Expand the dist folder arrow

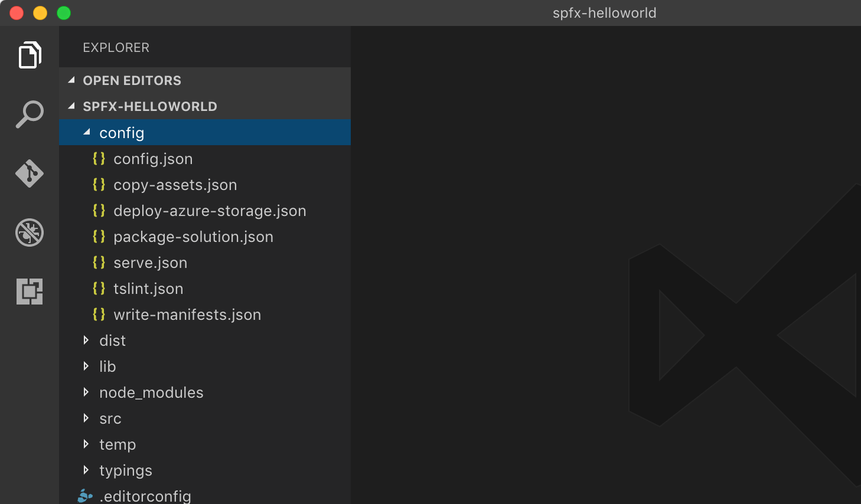(86, 340)
